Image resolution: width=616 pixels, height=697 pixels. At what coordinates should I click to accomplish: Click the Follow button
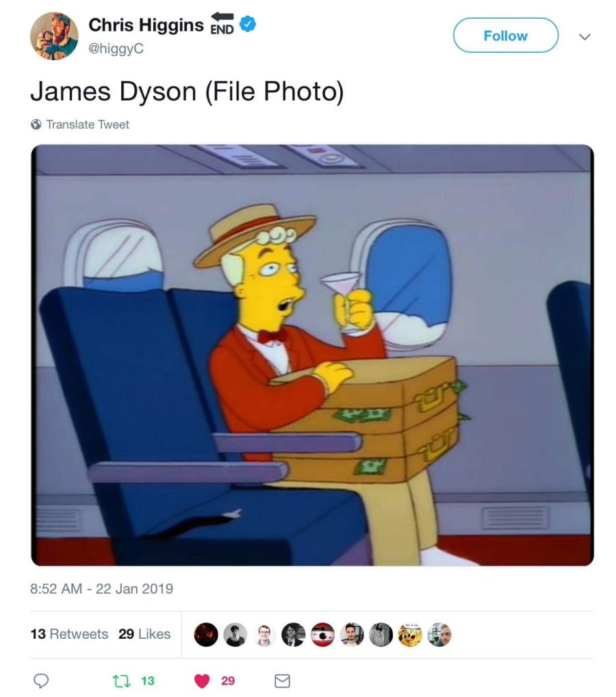[505, 36]
